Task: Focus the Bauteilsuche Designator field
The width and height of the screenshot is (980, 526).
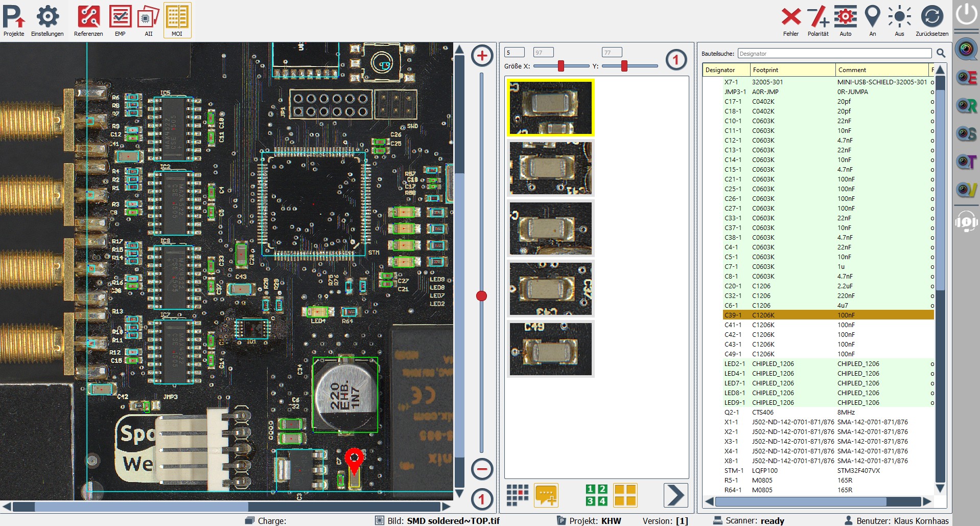Action: tap(834, 53)
